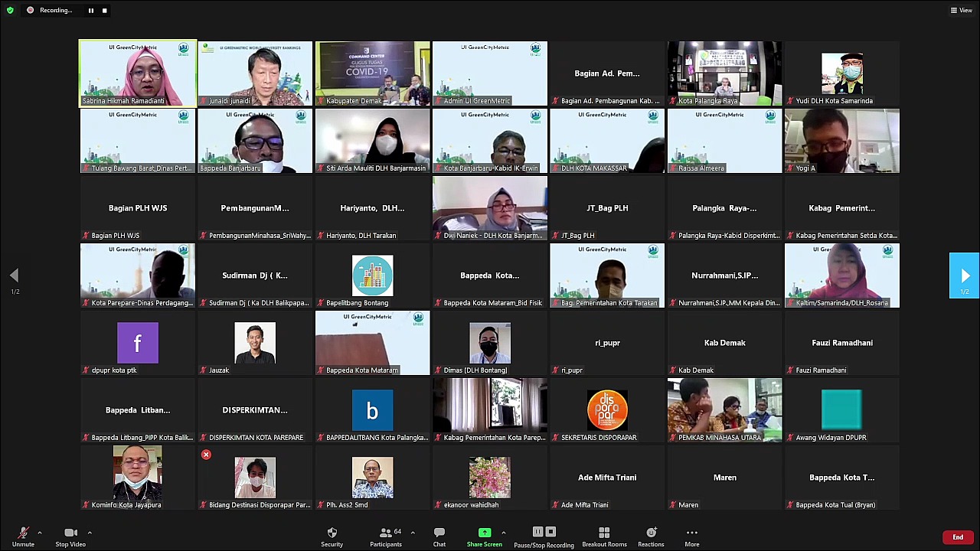
Task: Expand share options arrow beside Share Screen
Action: (x=503, y=533)
